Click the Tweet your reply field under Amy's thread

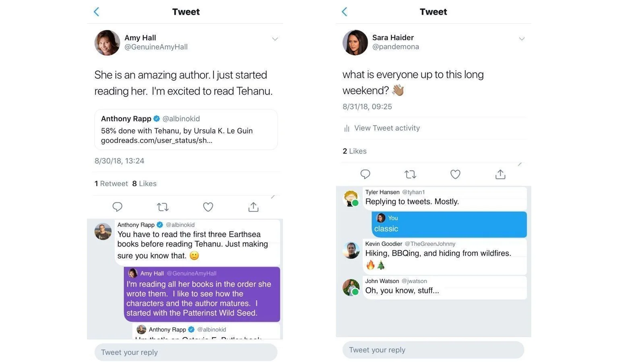click(x=186, y=352)
